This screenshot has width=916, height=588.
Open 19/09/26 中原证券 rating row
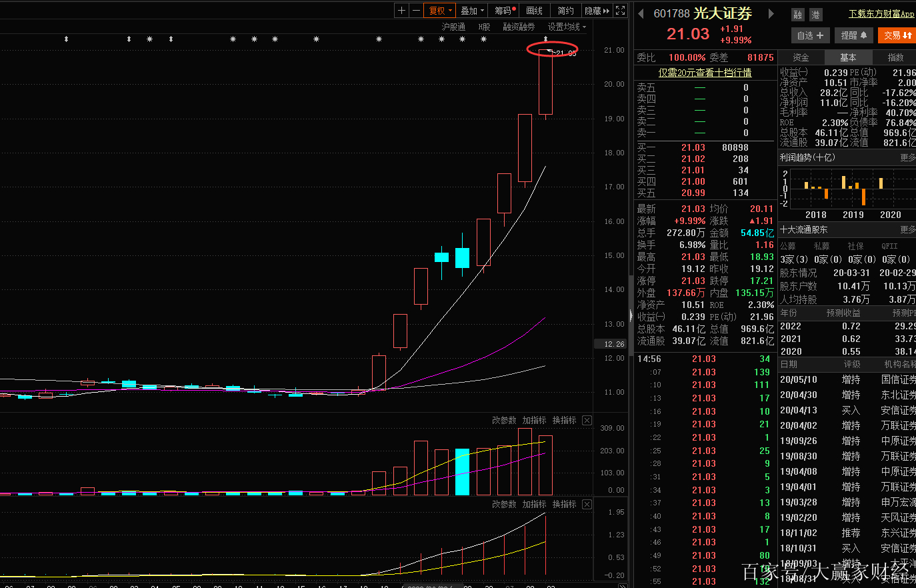click(847, 441)
